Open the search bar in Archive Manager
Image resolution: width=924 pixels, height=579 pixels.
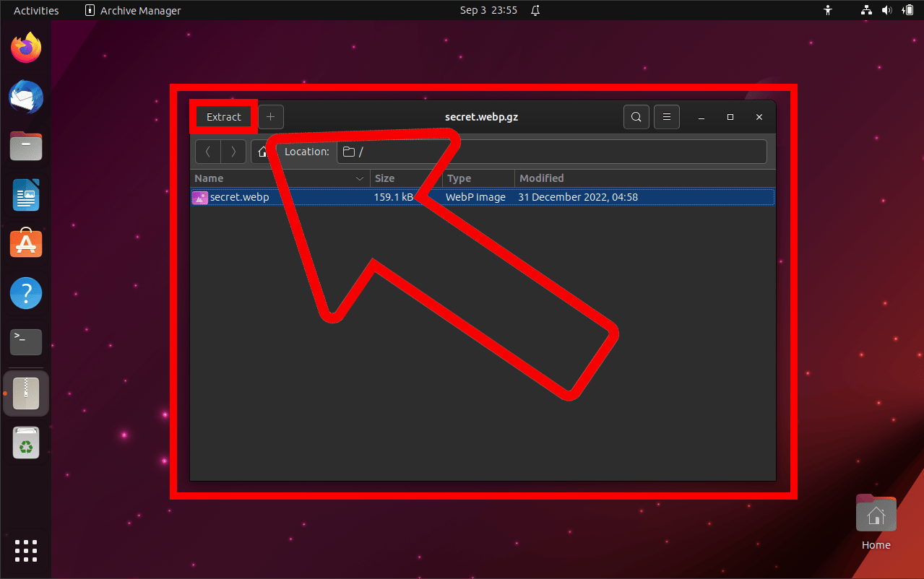tap(636, 116)
